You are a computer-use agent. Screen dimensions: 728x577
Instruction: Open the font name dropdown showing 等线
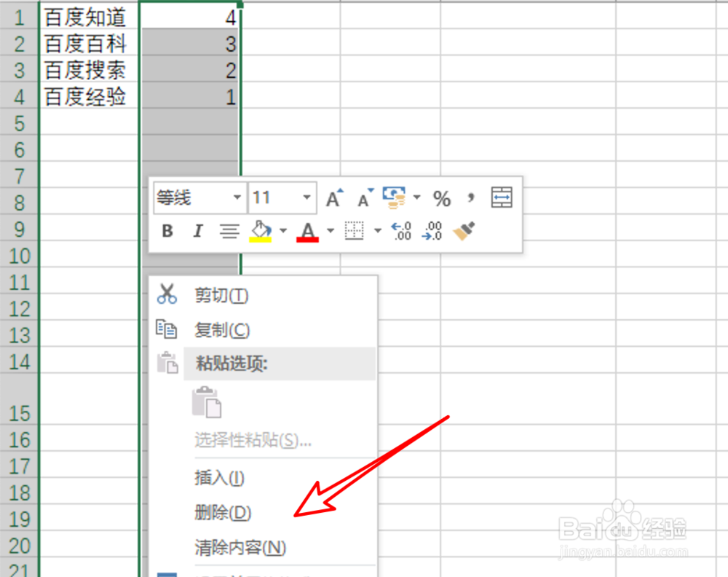(237, 197)
